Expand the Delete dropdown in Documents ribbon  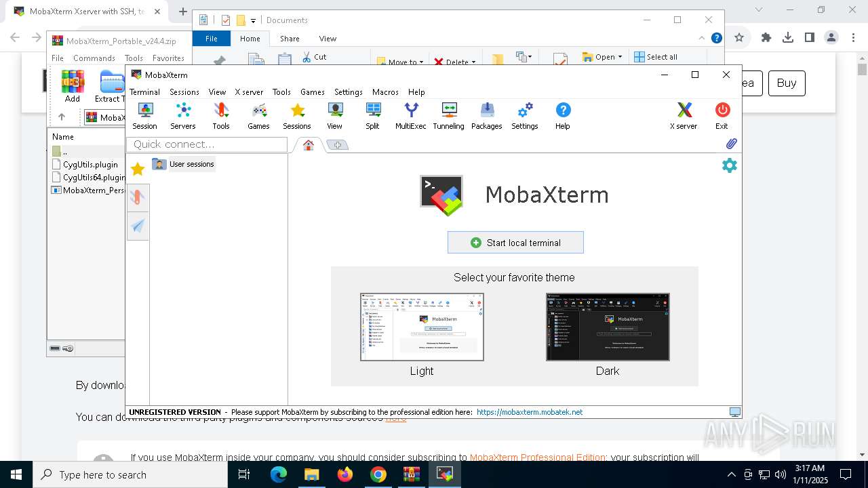pos(473,62)
